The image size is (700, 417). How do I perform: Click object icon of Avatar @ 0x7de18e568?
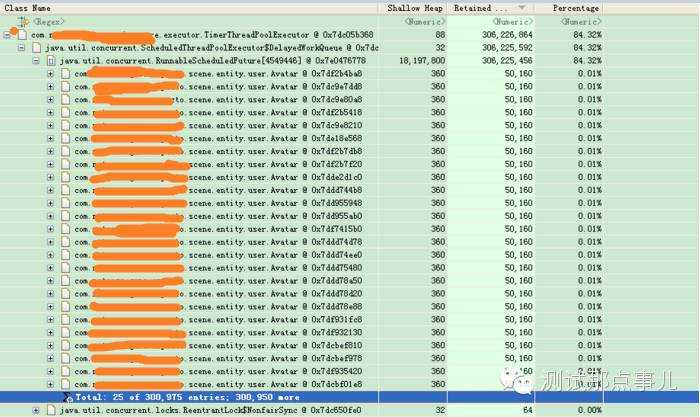pos(66,138)
